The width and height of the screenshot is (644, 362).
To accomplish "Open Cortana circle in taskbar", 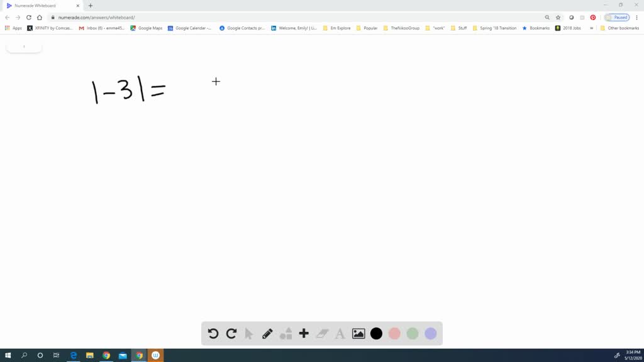I will point(40,356).
